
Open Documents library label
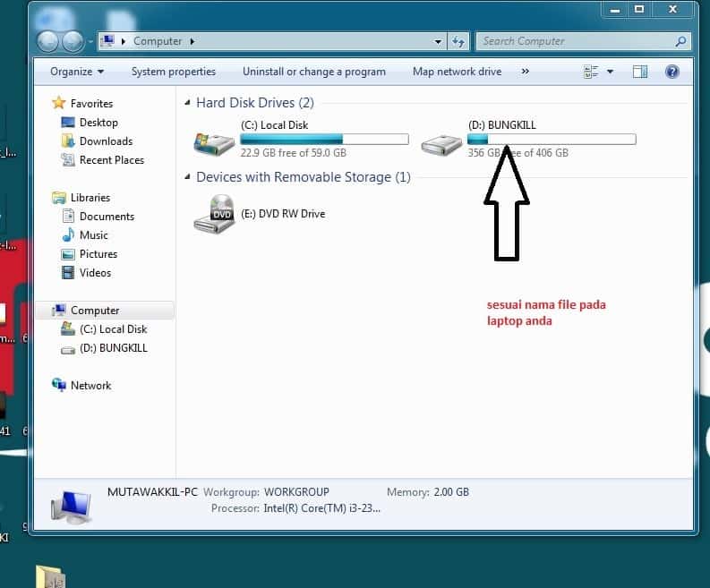107,217
